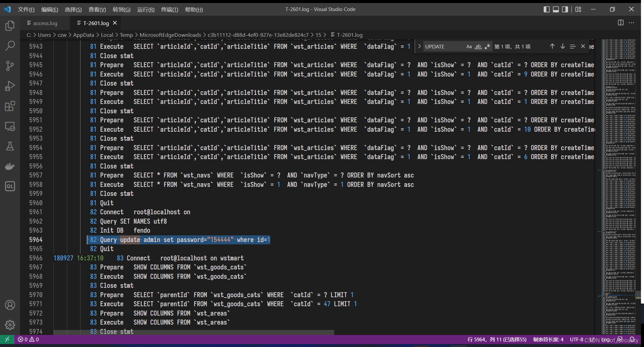Click errors and warnings count in status bar
Screen dimensions: 644x347
[x=28, y=339]
